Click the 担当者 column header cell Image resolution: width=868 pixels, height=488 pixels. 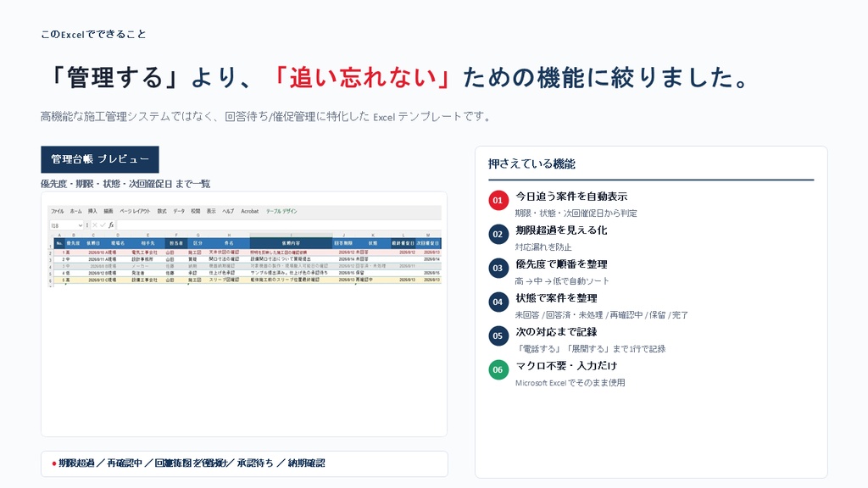pos(176,243)
